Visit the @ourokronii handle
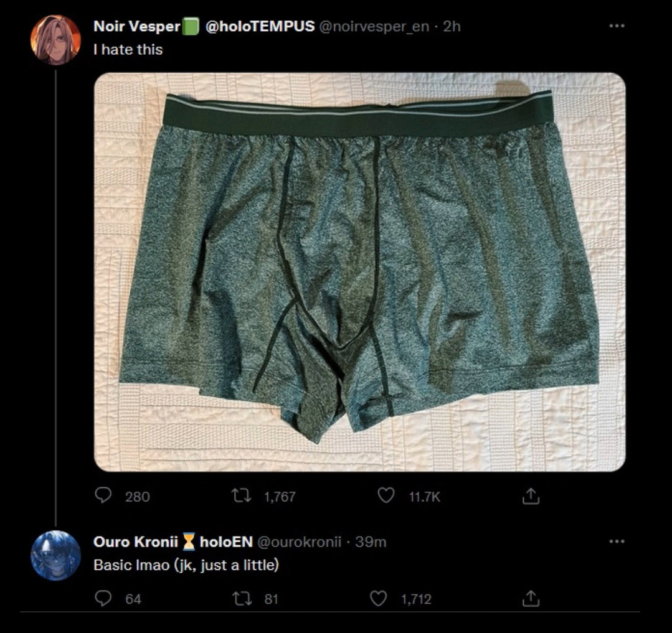 tap(299, 542)
